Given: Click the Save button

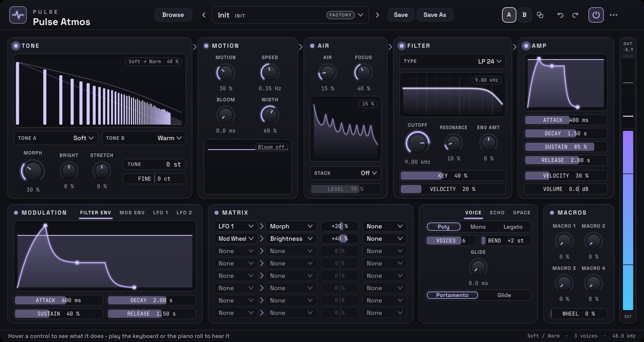Looking at the screenshot, I should pyautogui.click(x=401, y=15).
